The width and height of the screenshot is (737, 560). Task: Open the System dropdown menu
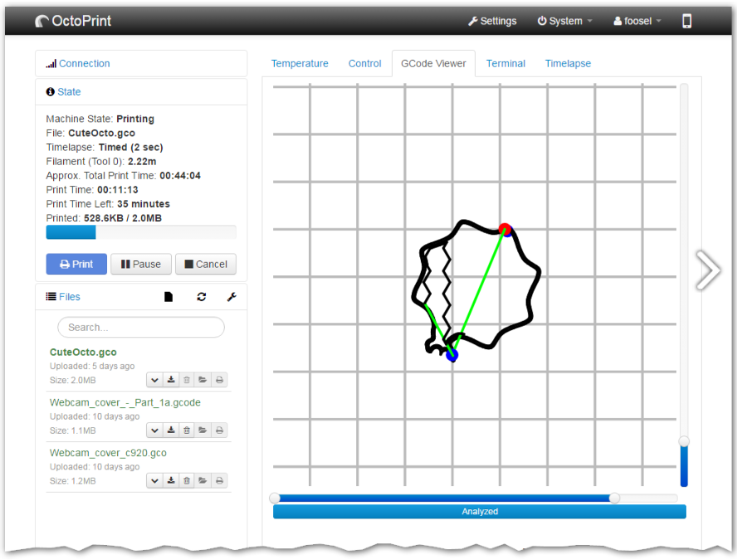564,22
